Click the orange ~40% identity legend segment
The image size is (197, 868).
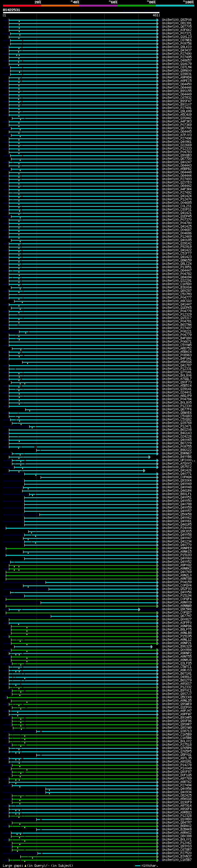pos(60,6)
